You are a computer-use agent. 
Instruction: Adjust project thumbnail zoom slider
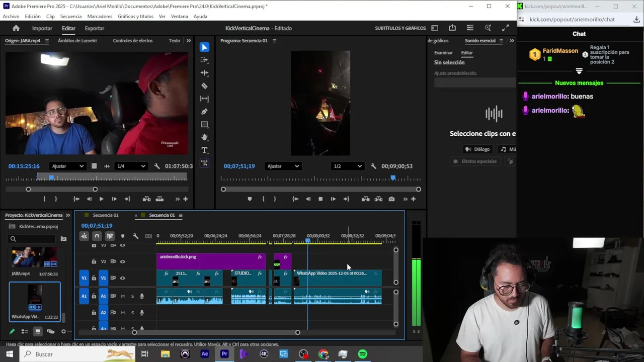[x=63, y=331]
